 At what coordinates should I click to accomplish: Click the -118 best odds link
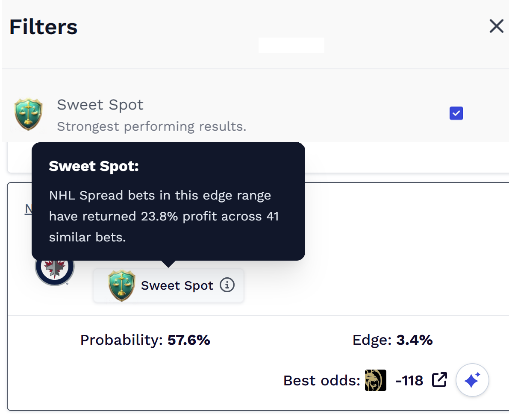click(409, 380)
